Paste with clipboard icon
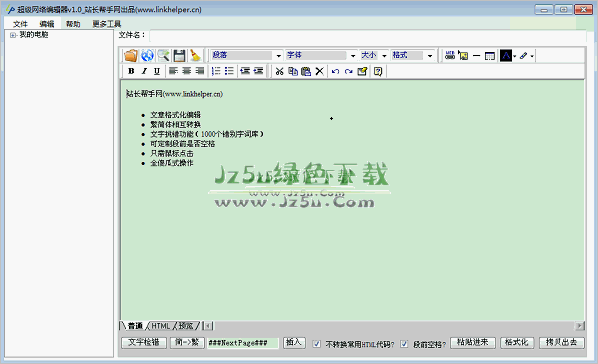Image resolution: width=598 pixels, height=364 pixels. click(x=306, y=71)
